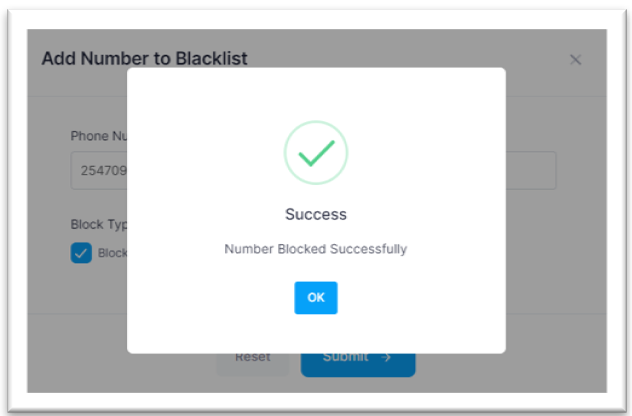632x416 pixels.
Task: Click the Submit button behind the popup
Action: tap(358, 365)
